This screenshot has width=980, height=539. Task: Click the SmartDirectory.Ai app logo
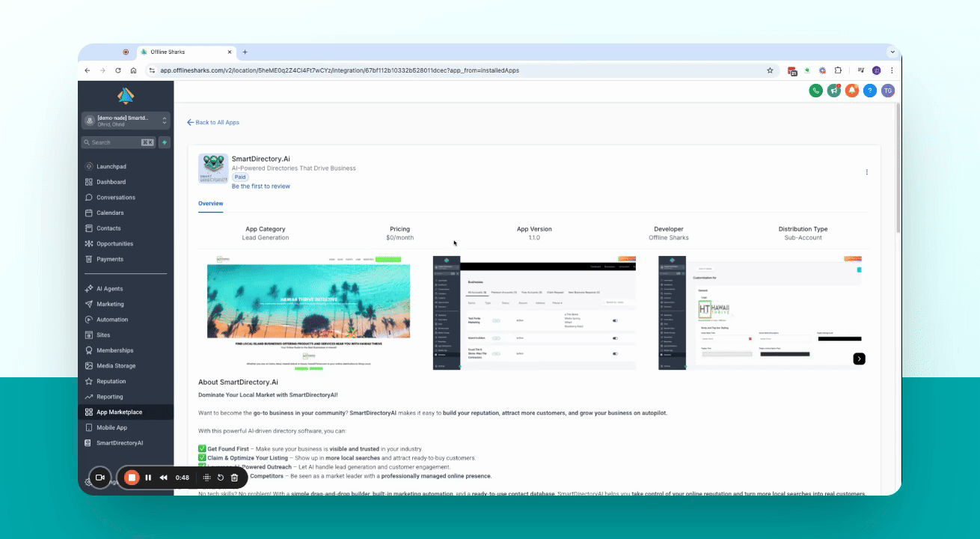pyautogui.click(x=213, y=168)
